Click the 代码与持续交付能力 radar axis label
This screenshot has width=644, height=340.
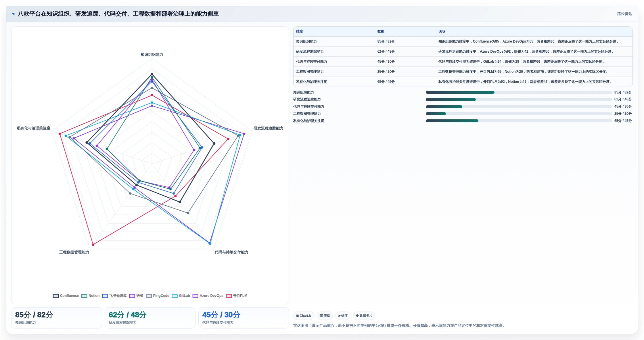231,252
